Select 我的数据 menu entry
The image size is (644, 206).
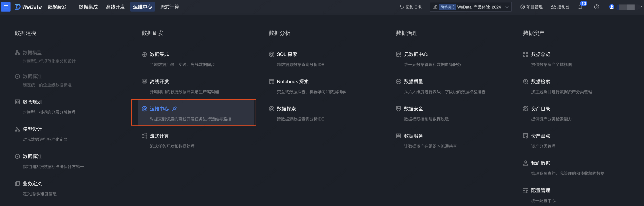[540, 163]
